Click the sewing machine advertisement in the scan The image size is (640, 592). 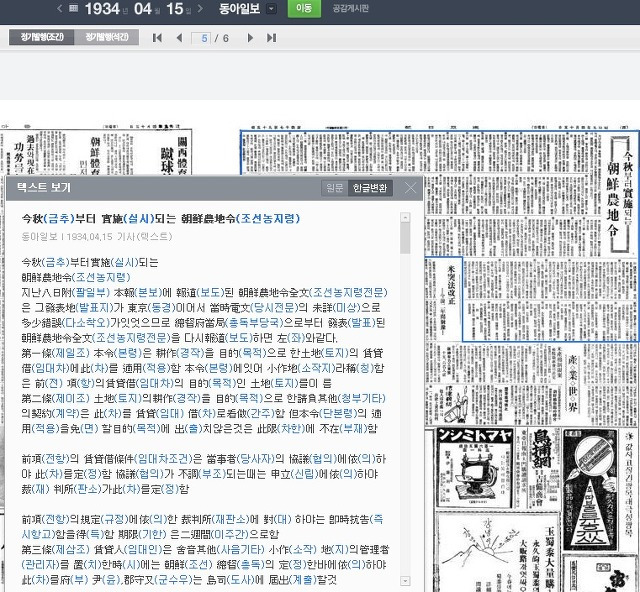pos(473,467)
